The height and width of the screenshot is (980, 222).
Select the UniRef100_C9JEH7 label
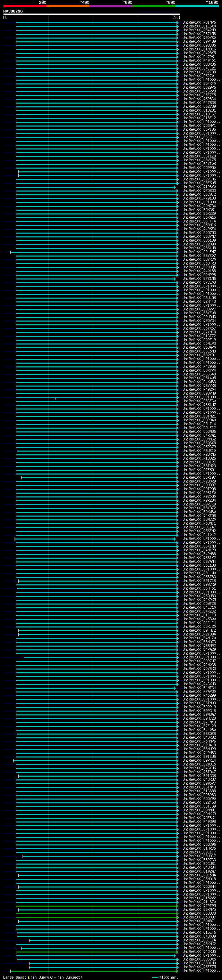tap(199, 252)
